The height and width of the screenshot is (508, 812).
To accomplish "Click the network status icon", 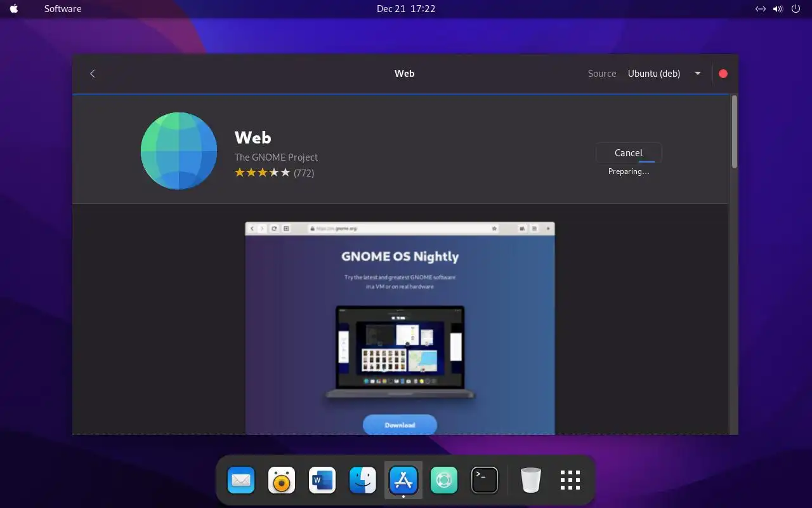I will click(761, 9).
